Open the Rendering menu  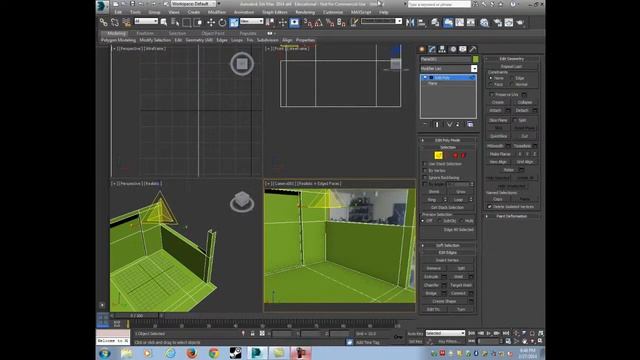pos(305,12)
